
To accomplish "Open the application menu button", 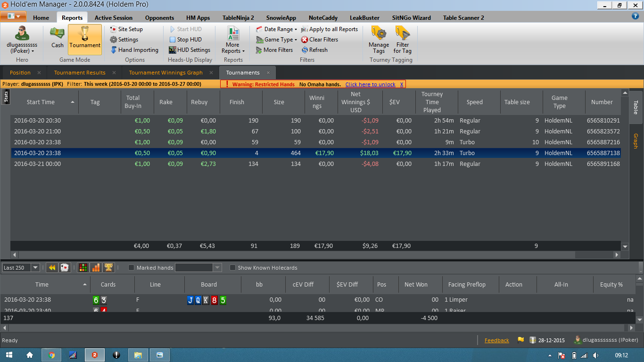I will coord(13,16).
